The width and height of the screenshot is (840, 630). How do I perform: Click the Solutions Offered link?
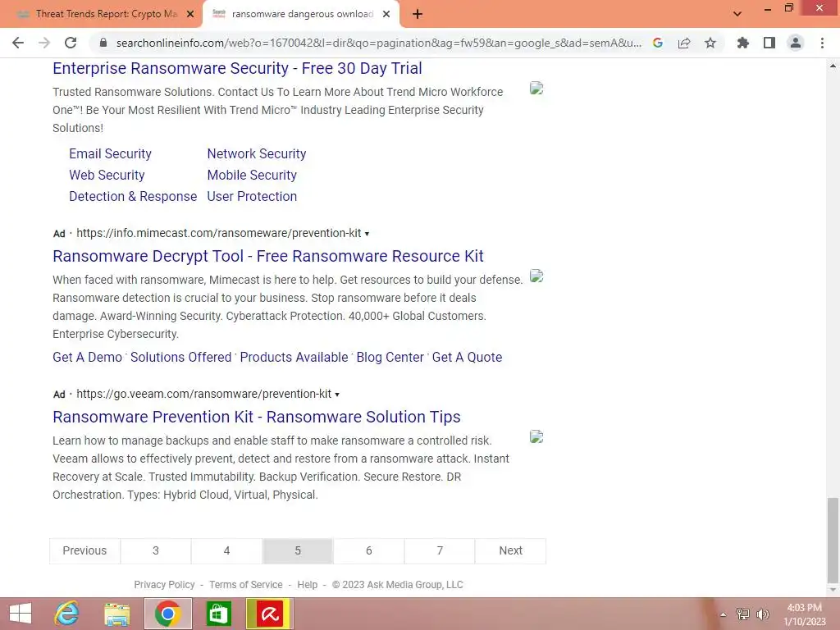181,358
